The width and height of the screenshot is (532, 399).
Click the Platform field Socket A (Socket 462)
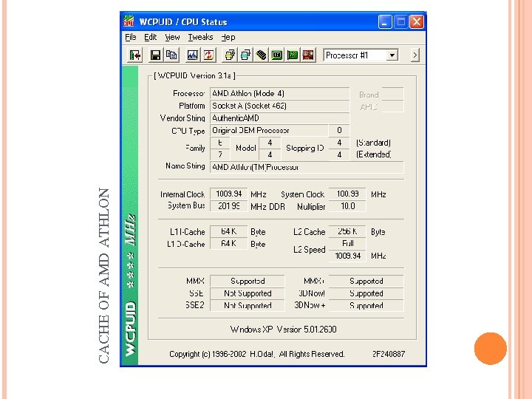pos(279,106)
